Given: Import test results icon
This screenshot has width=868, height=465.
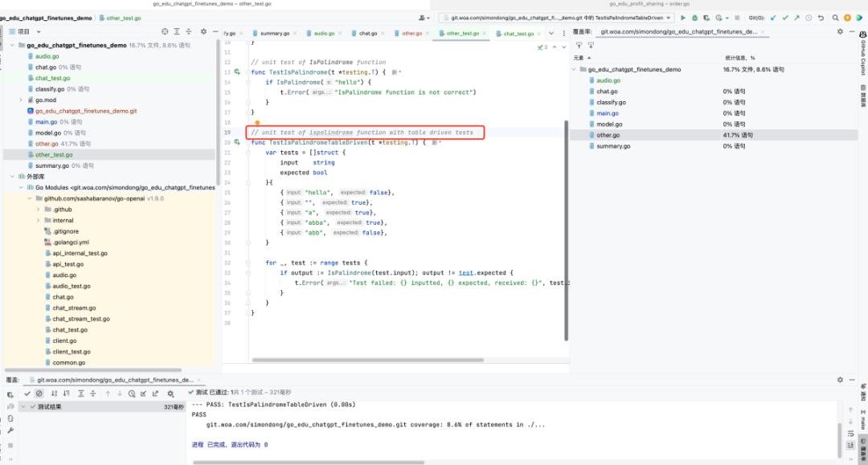Looking at the screenshot, I should (x=143, y=394).
